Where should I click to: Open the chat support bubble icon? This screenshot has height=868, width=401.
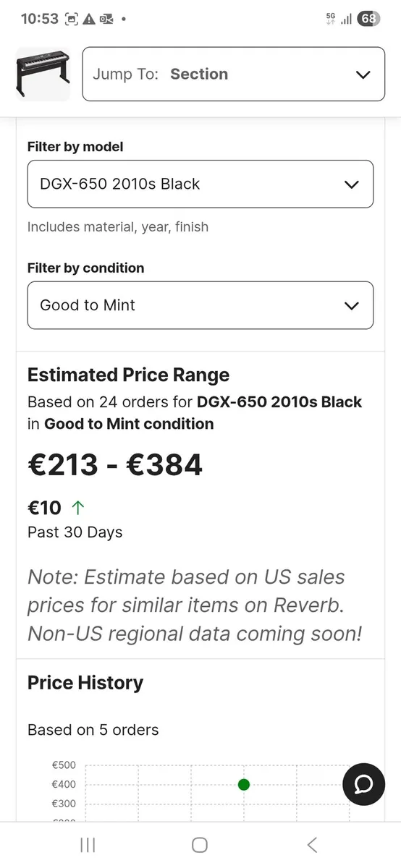[x=363, y=784]
